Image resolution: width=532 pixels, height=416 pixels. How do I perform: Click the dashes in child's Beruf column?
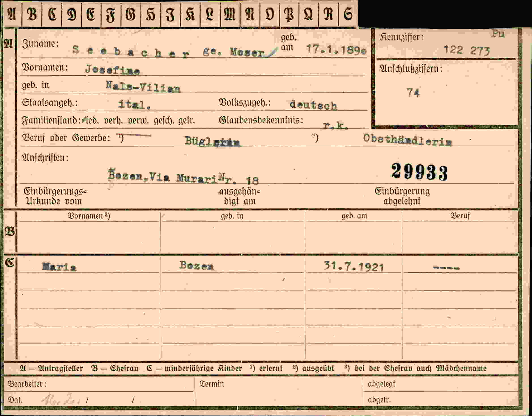click(446, 268)
